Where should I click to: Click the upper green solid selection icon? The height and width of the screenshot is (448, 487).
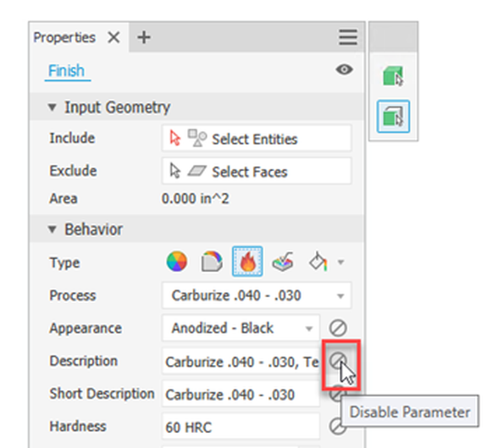point(393,75)
